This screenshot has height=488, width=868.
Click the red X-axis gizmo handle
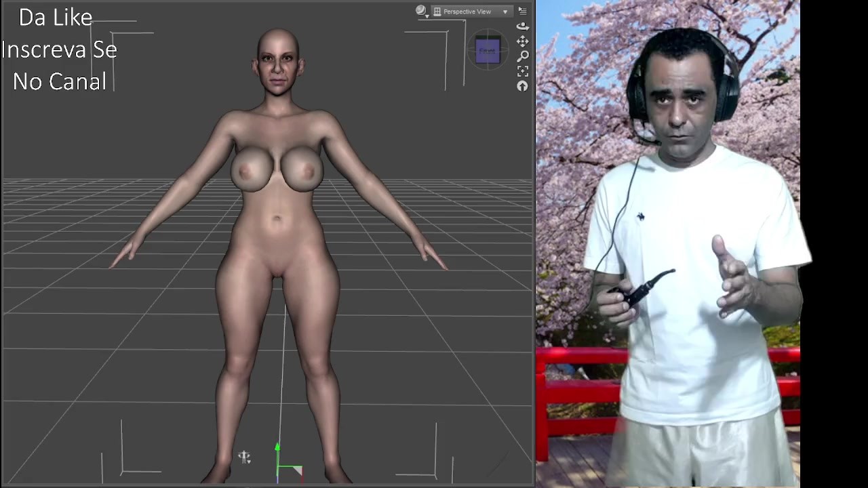(x=297, y=471)
